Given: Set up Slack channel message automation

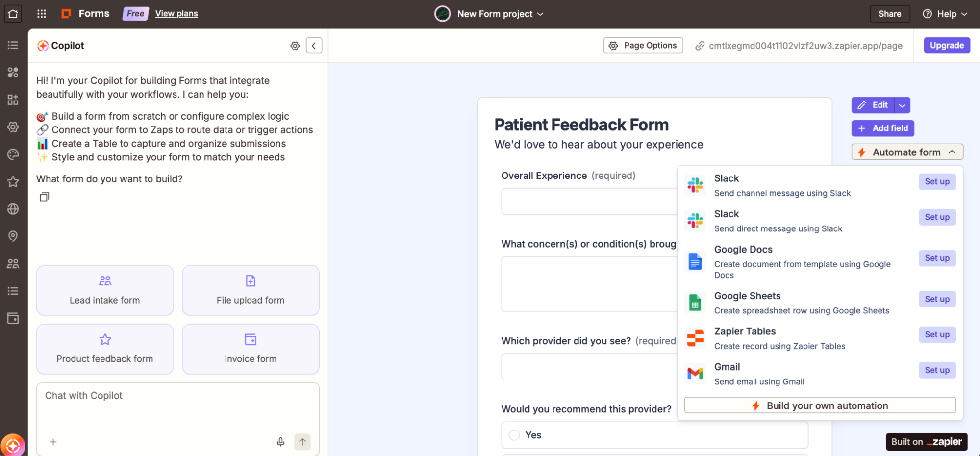Looking at the screenshot, I should [x=937, y=181].
